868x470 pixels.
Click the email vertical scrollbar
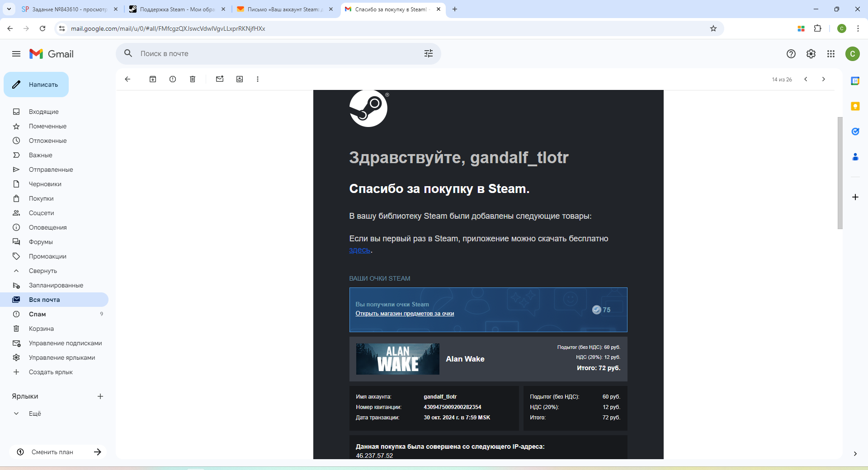(840, 173)
